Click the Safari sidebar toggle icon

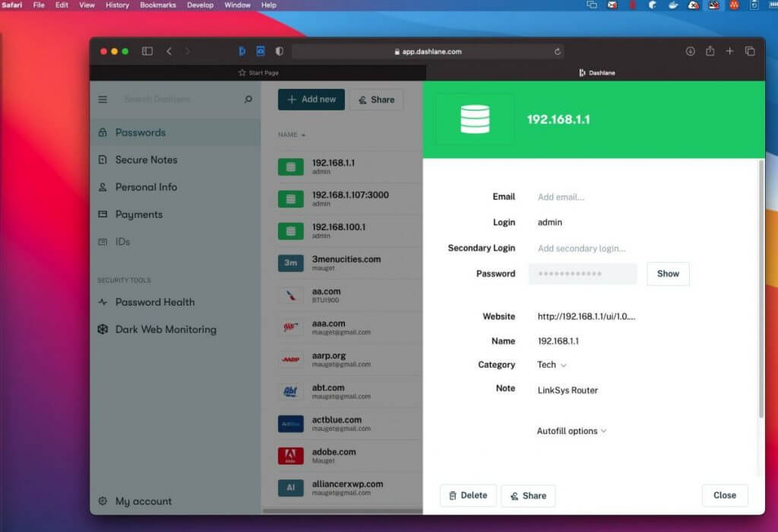(147, 52)
